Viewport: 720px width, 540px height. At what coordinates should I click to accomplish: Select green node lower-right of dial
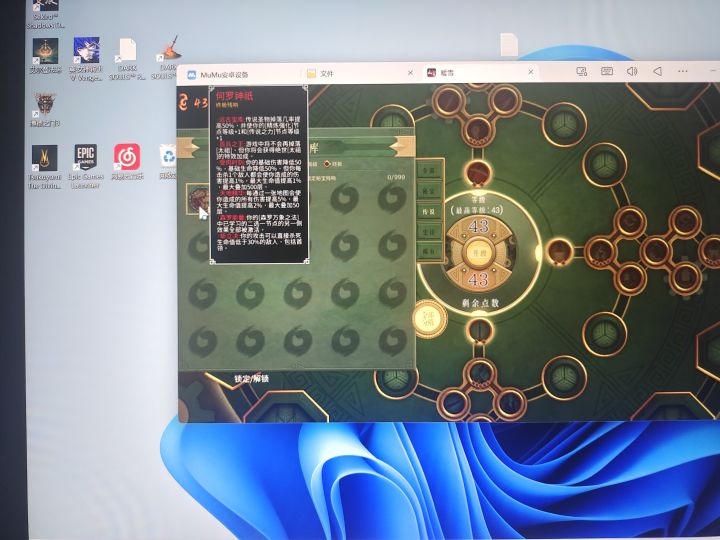[x=605, y=334]
